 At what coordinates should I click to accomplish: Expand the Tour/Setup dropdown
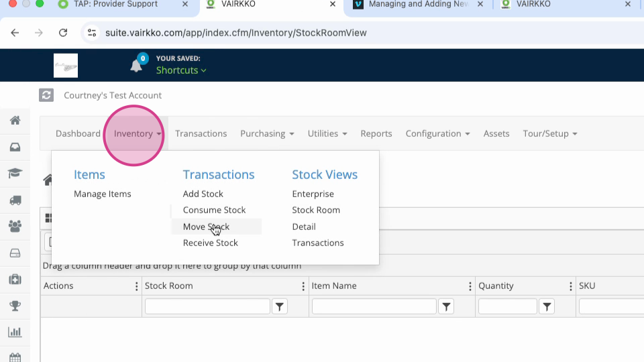550,134
